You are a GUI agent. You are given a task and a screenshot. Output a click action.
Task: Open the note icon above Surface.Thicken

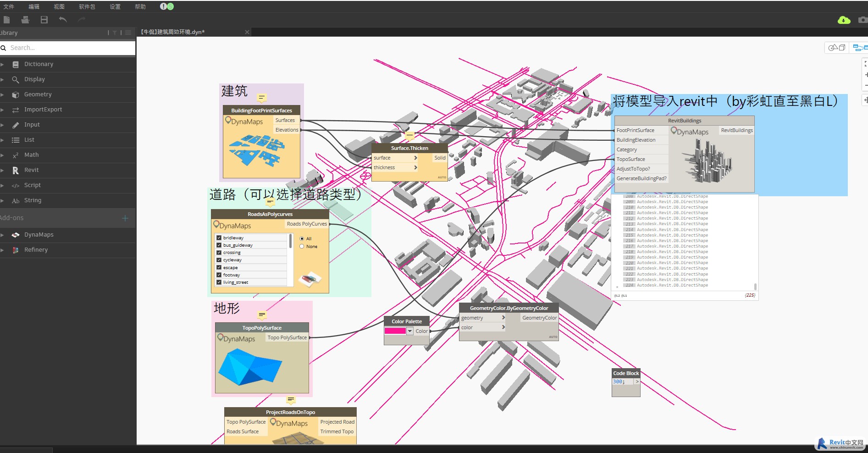click(x=410, y=135)
